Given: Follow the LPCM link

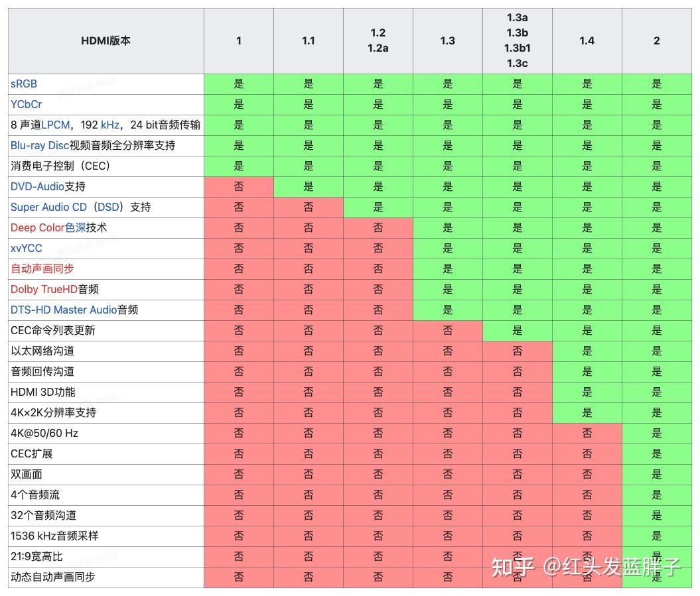Looking at the screenshot, I should [55, 125].
